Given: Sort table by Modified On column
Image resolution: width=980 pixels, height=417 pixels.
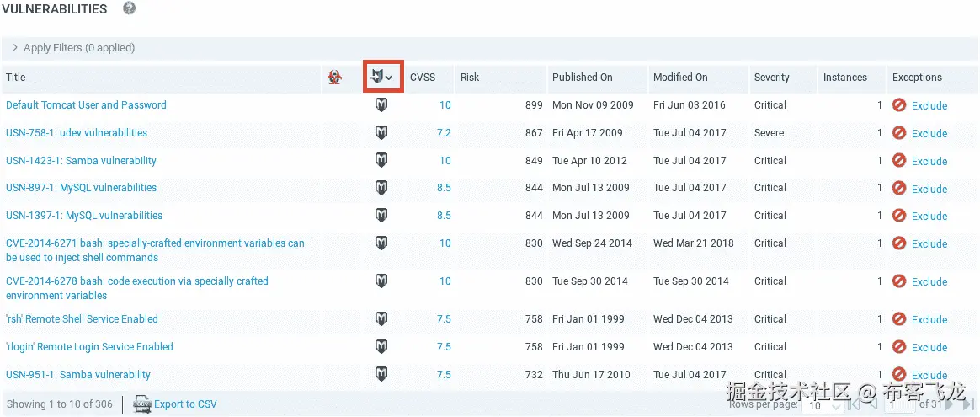Looking at the screenshot, I should coord(680,78).
